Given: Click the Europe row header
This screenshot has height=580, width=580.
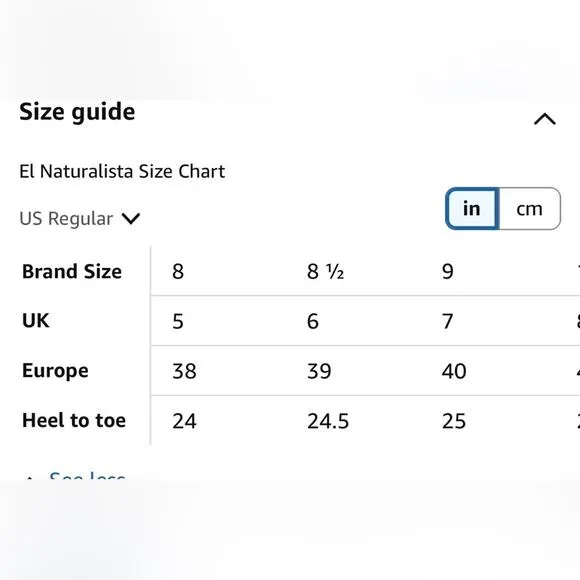Looking at the screenshot, I should 55,371.
